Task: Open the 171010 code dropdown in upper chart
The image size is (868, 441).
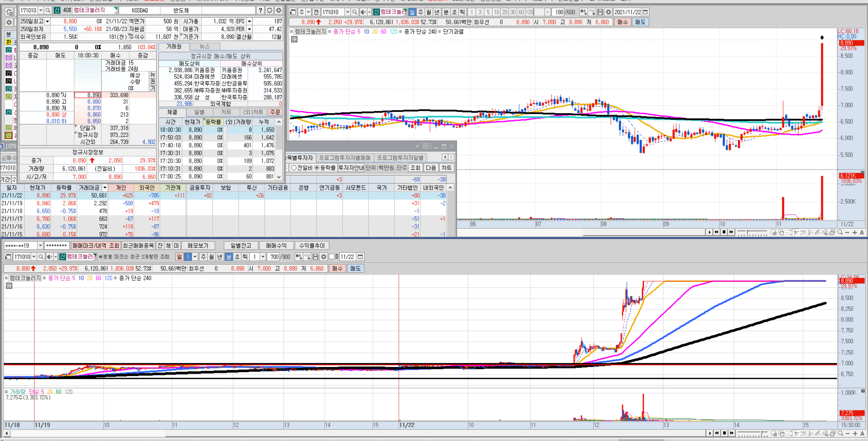Action: pyautogui.click(x=348, y=12)
